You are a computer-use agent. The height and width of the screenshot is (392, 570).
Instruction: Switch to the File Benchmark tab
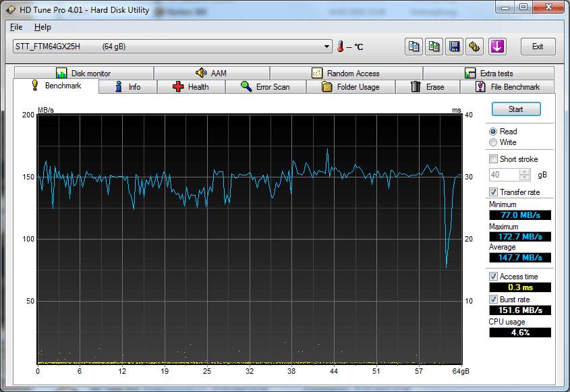(x=507, y=87)
